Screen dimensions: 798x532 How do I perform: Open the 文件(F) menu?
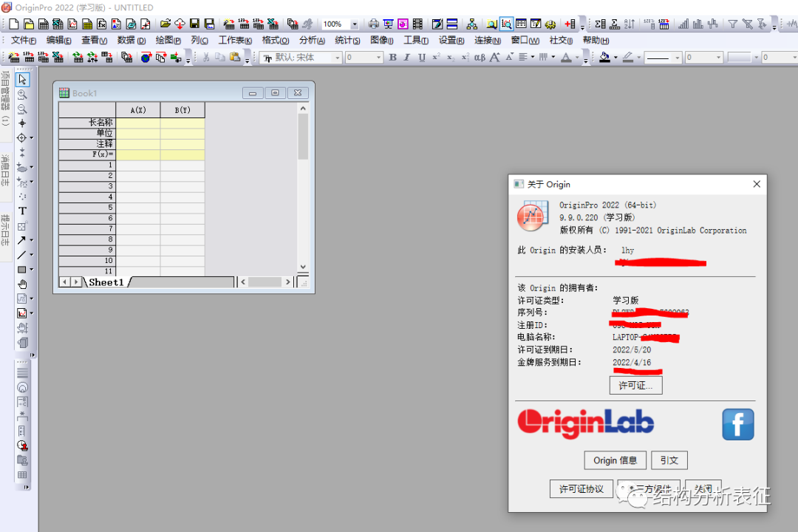(24, 40)
